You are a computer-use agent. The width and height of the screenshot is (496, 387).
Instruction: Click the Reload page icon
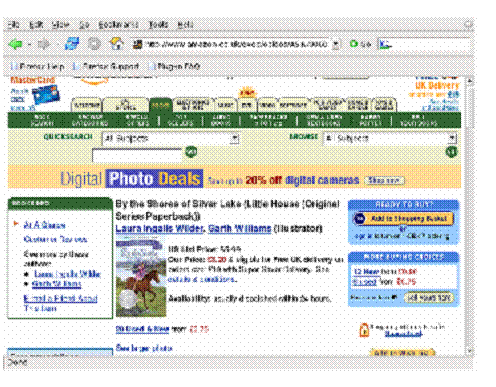pos(72,44)
